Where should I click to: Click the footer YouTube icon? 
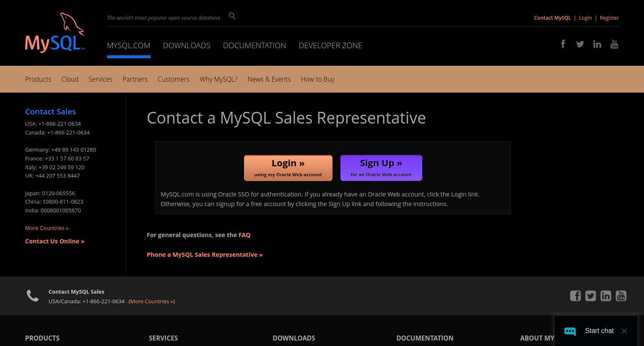pyautogui.click(x=621, y=296)
